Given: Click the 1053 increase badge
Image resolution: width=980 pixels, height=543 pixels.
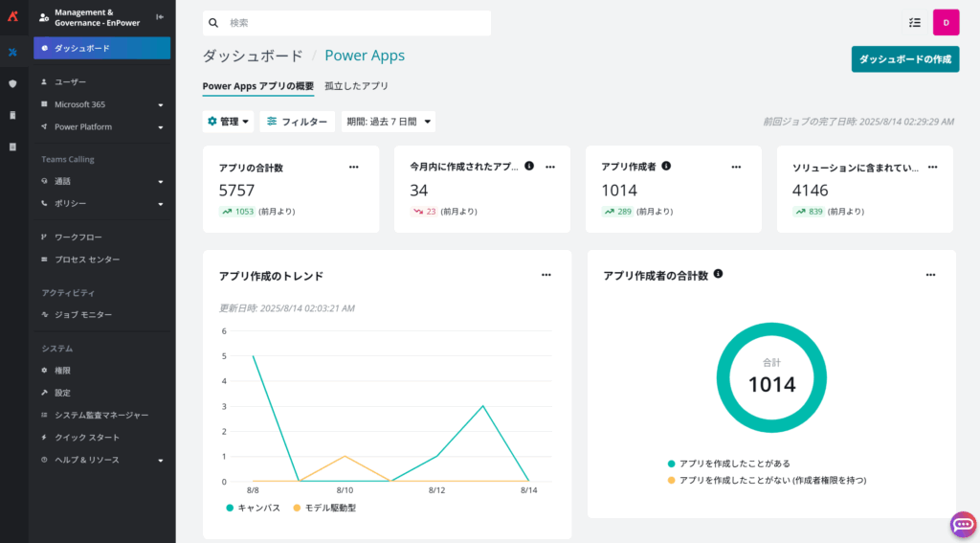Looking at the screenshot, I should pyautogui.click(x=237, y=212).
